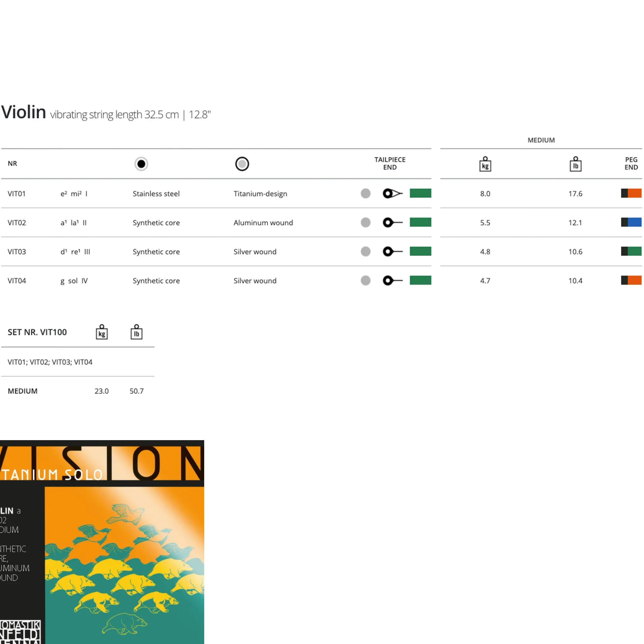The height and width of the screenshot is (644, 644).
Task: Click the Violin heading text
Action: [x=23, y=112]
